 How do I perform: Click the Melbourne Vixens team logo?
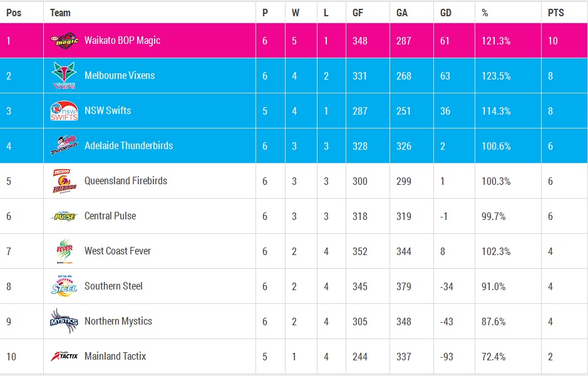[64, 76]
